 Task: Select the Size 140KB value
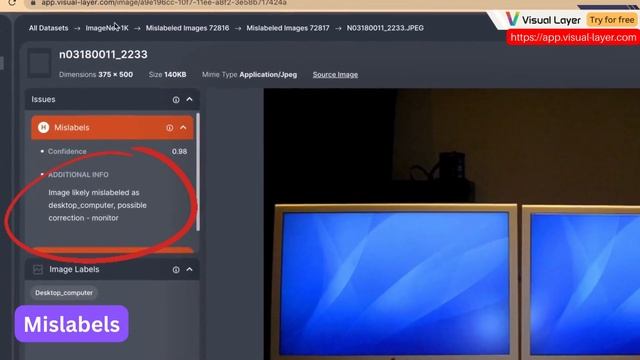click(176, 75)
